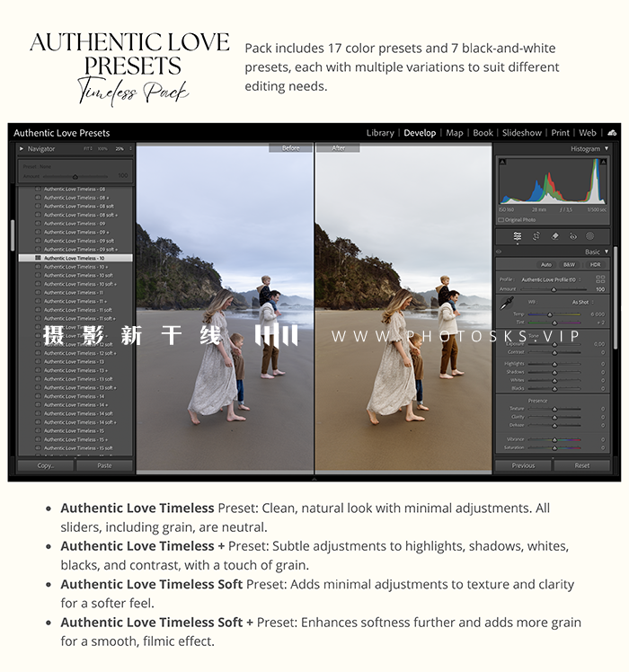This screenshot has width=629, height=672.
Task: Open Navigator zoom percentage menu arrows
Action: tap(130, 149)
